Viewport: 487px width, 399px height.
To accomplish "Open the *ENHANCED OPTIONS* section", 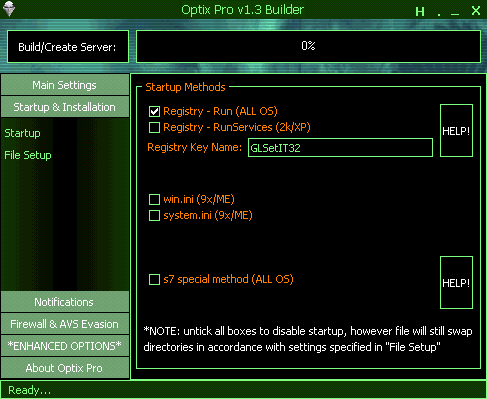I will pyautogui.click(x=65, y=346).
